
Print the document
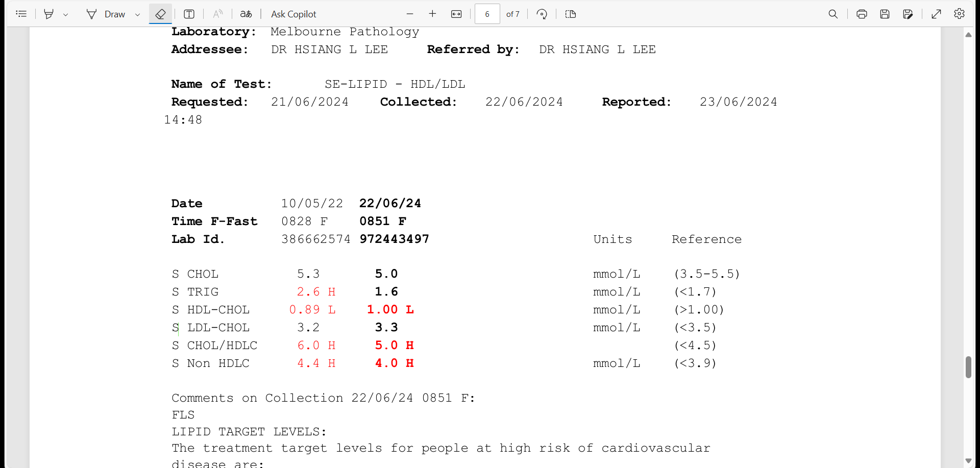click(x=862, y=14)
